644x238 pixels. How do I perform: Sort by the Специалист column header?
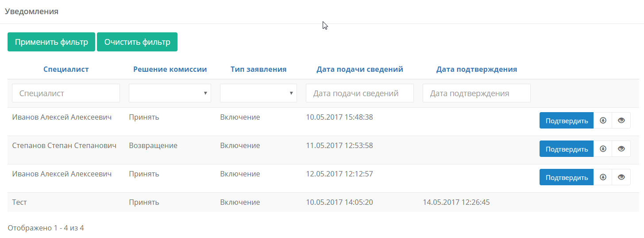pos(66,69)
